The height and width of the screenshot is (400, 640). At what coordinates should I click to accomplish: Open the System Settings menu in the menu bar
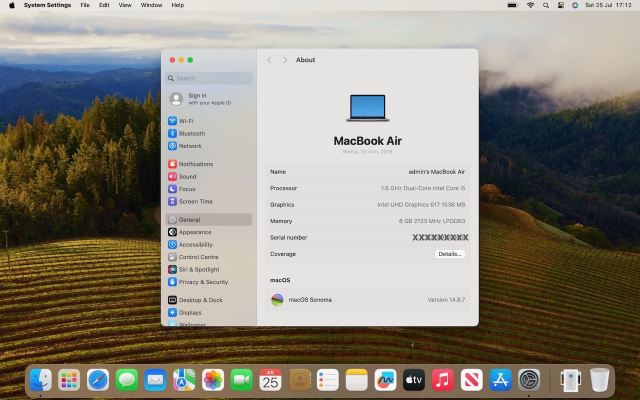pyautogui.click(x=47, y=5)
